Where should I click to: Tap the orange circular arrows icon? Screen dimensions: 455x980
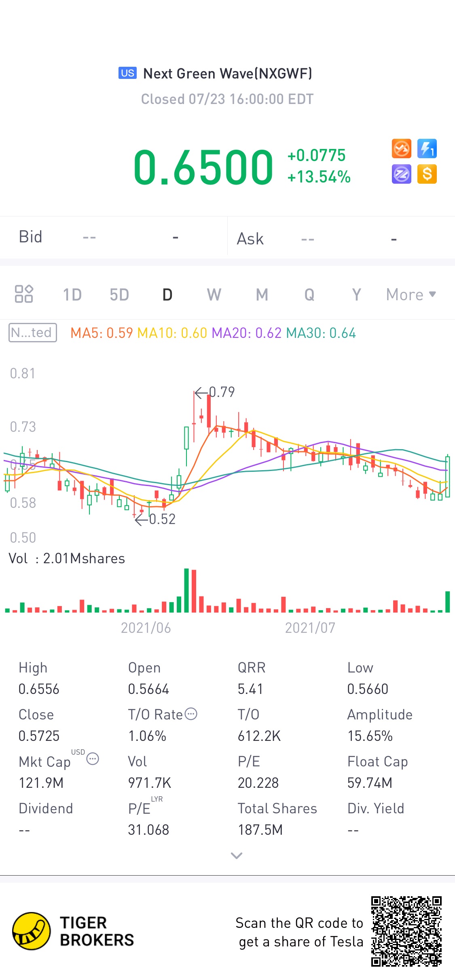(x=401, y=148)
